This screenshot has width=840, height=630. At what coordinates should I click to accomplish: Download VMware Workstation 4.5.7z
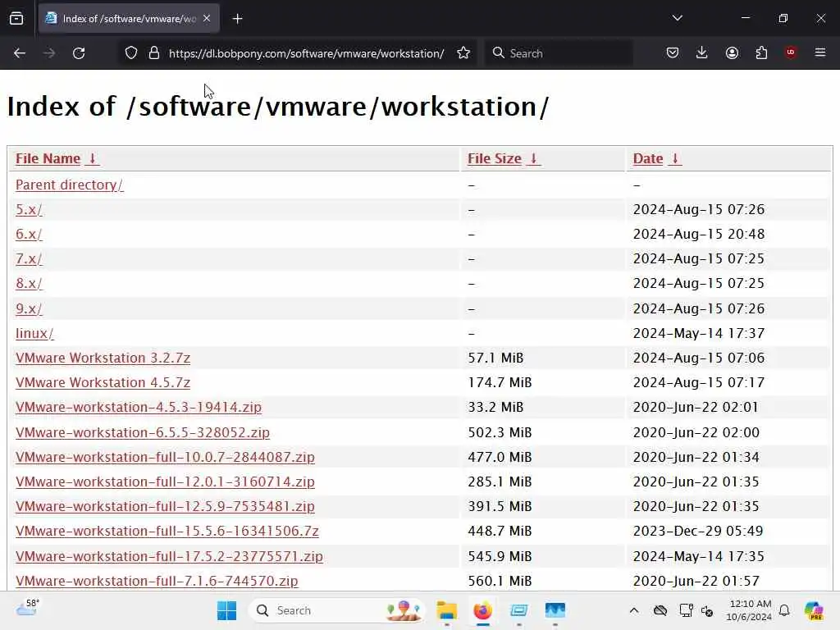click(103, 382)
